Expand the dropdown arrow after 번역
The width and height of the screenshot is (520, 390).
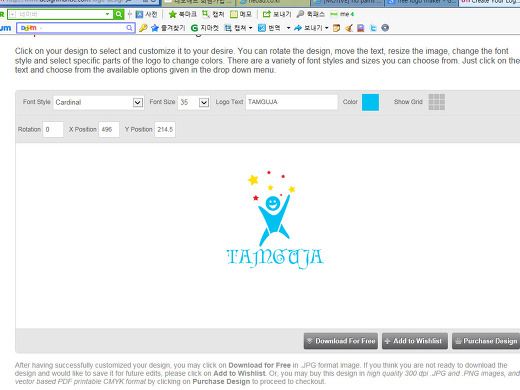(288, 28)
